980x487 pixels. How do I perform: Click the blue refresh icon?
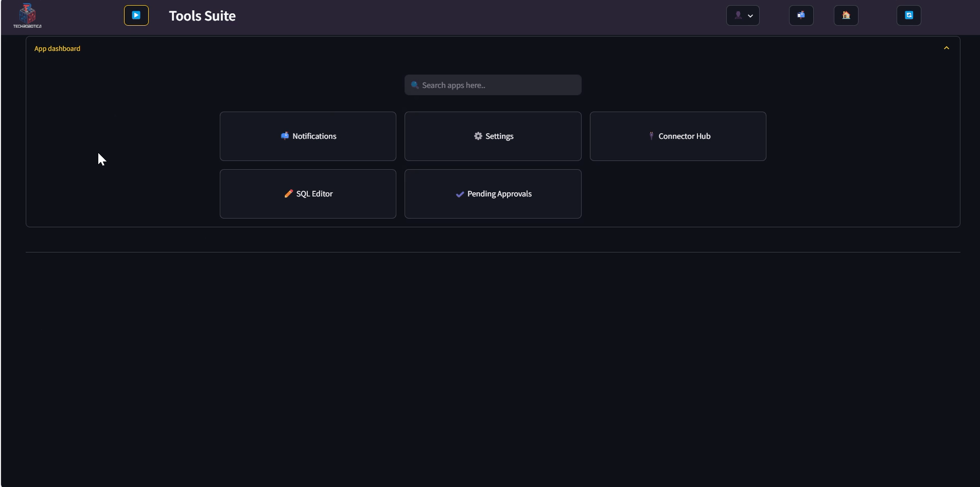pos(909,15)
